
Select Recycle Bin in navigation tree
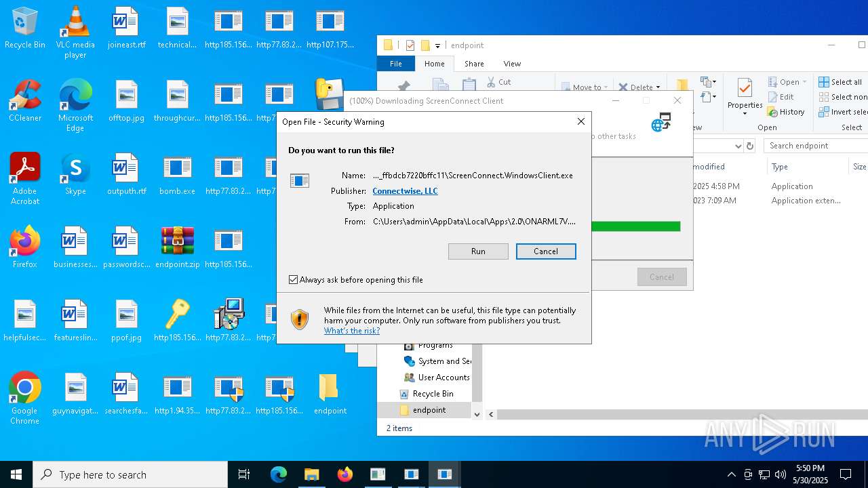coord(433,394)
